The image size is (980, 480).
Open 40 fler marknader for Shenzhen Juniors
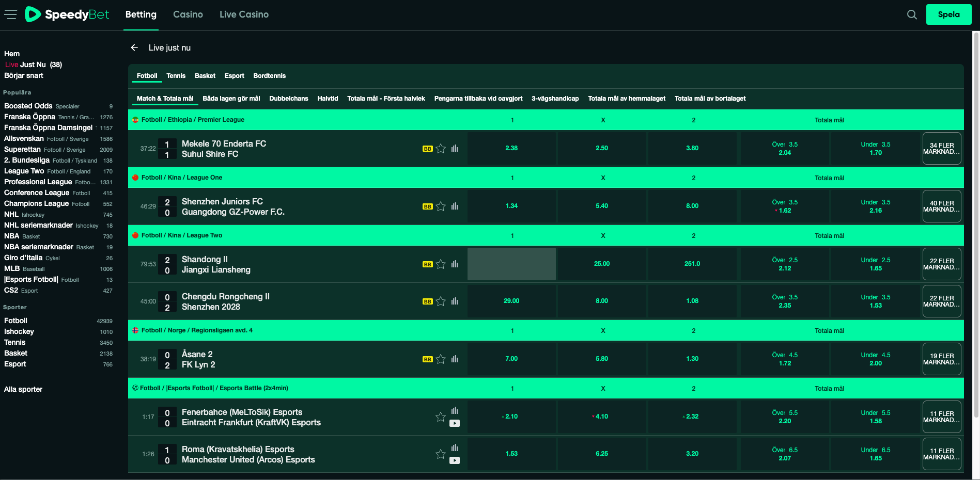coord(942,206)
